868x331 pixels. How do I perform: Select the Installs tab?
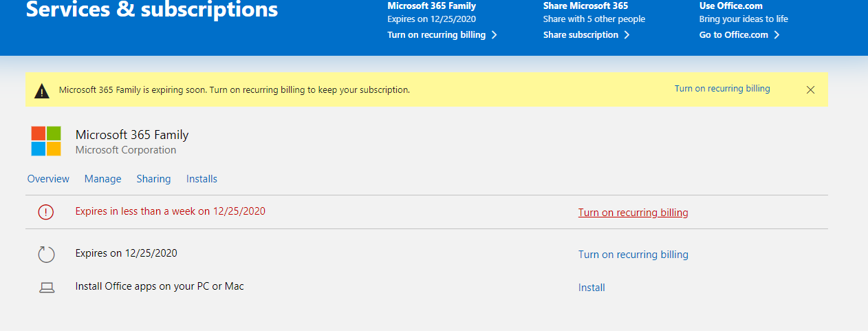[x=202, y=179]
